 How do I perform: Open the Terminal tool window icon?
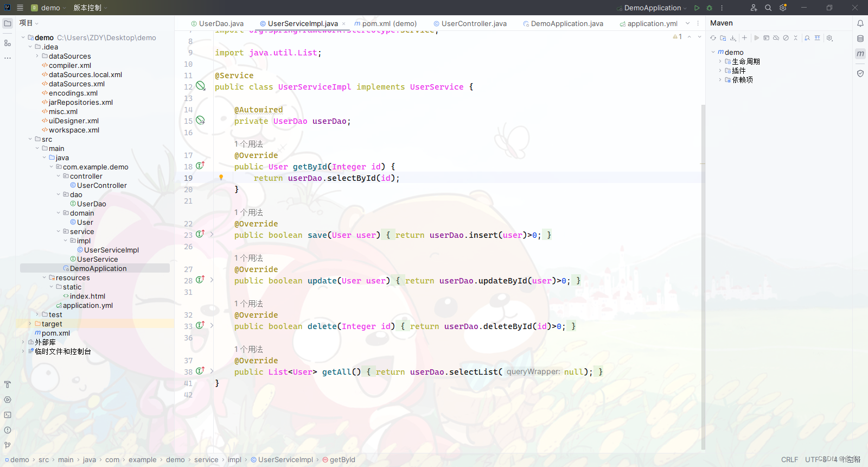[x=8, y=415]
